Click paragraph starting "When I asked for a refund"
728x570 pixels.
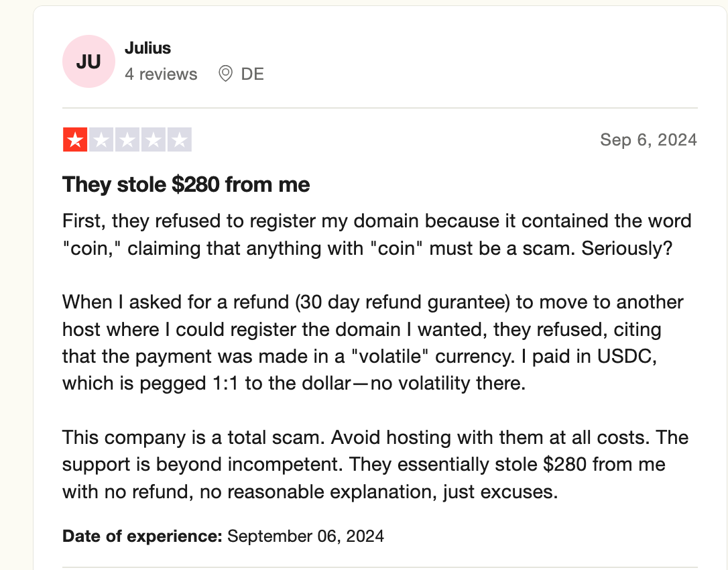pos(362,342)
